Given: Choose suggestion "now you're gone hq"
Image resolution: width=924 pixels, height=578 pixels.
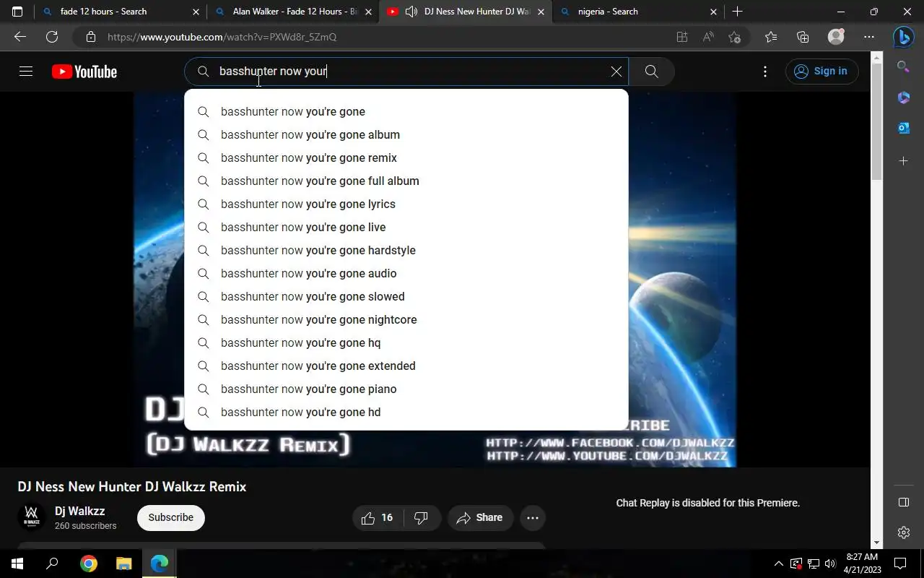Looking at the screenshot, I should click(x=406, y=342).
